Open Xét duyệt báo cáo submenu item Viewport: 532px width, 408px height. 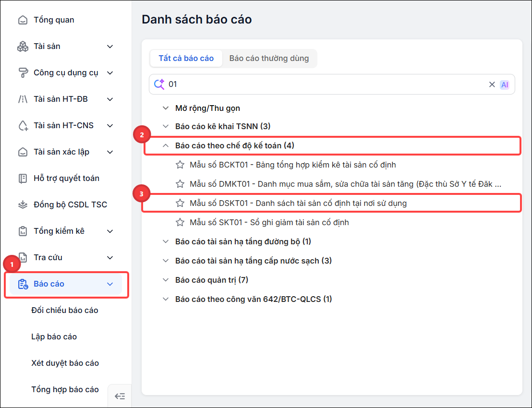pos(65,363)
